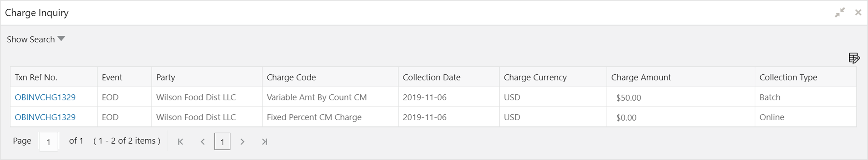The width and height of the screenshot is (868, 160).
Task: Go to the next page
Action: [x=242, y=141]
